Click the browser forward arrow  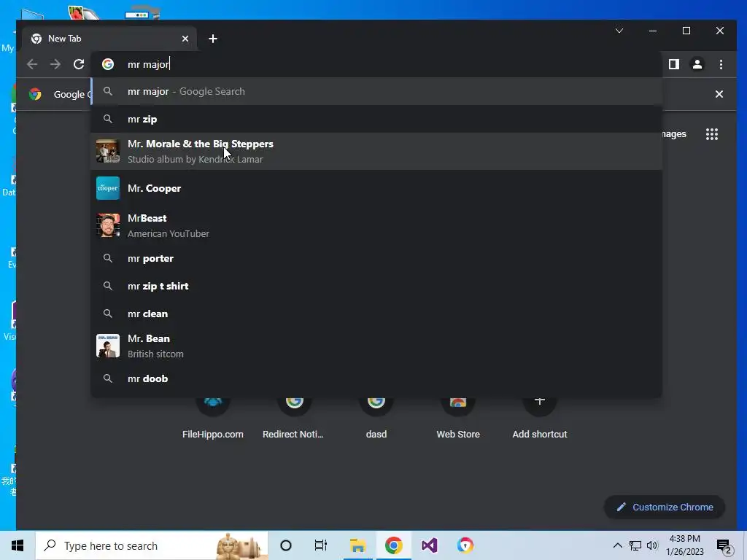pyautogui.click(x=55, y=64)
